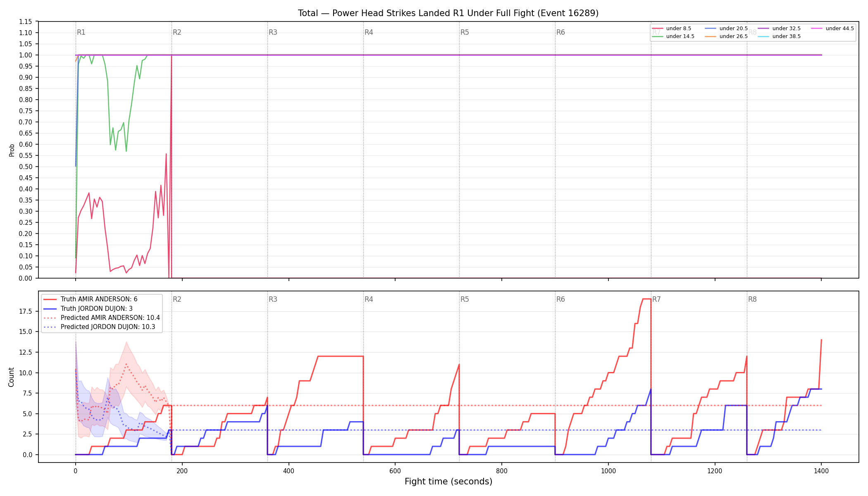Screen dimensions: 868x496
Task: Click the 7.5 tick on the Count axis
Action: click(x=28, y=393)
